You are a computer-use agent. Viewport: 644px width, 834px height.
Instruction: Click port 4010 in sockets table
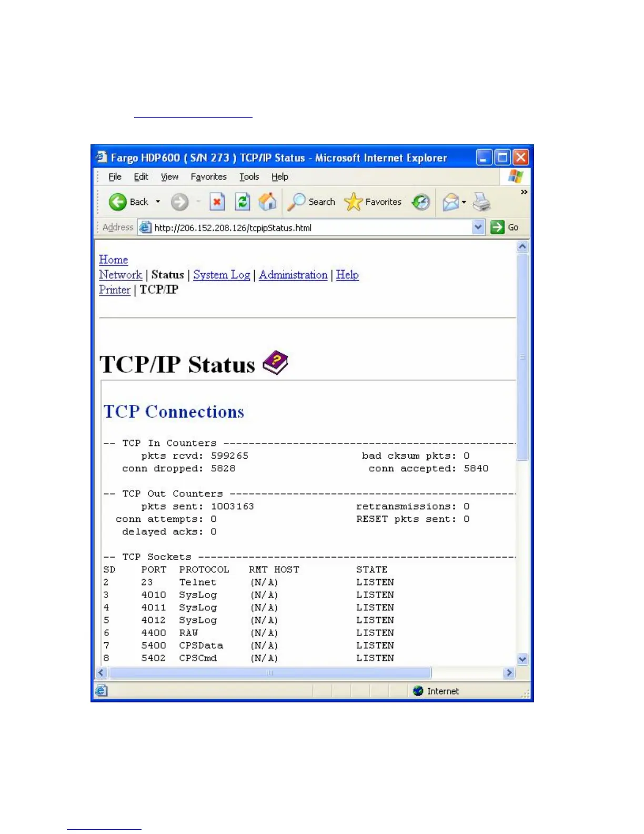(153, 595)
